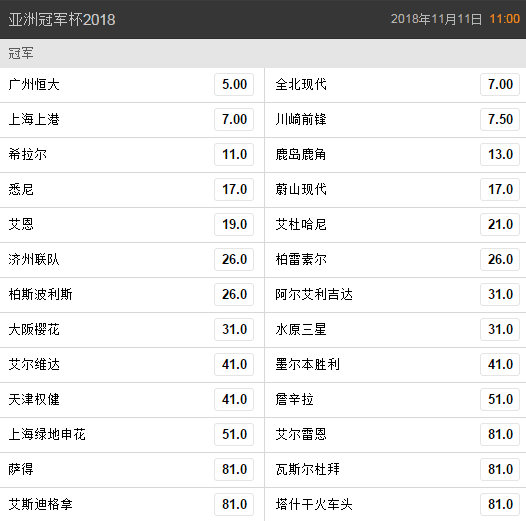Select 鹿岛鹿角 odds 13.0
The image size is (526, 521).
[500, 154]
